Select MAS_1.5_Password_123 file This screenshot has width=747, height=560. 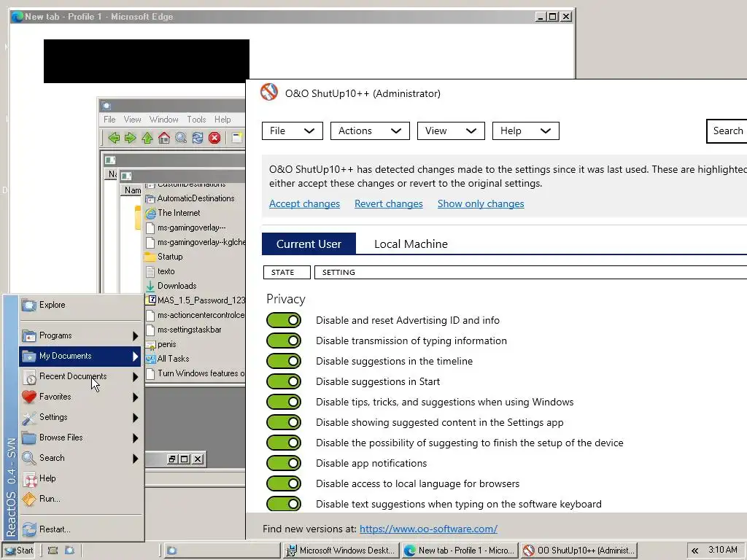196,300
